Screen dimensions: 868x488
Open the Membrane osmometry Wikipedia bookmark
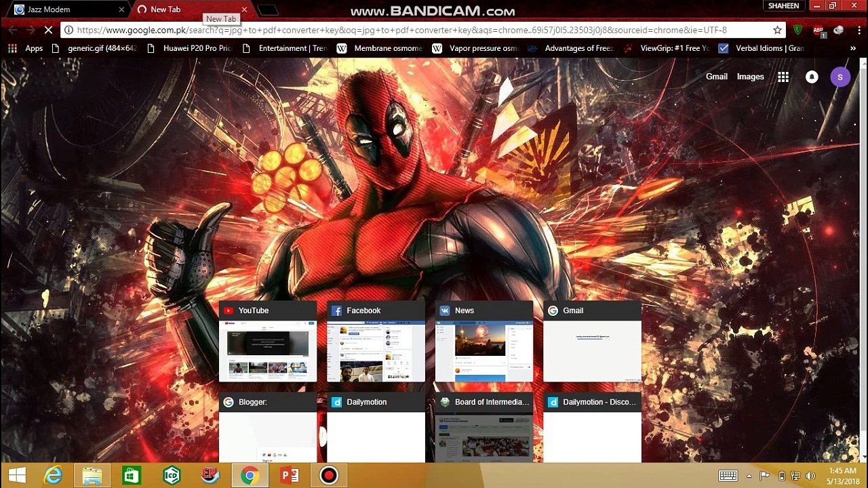pyautogui.click(x=380, y=48)
